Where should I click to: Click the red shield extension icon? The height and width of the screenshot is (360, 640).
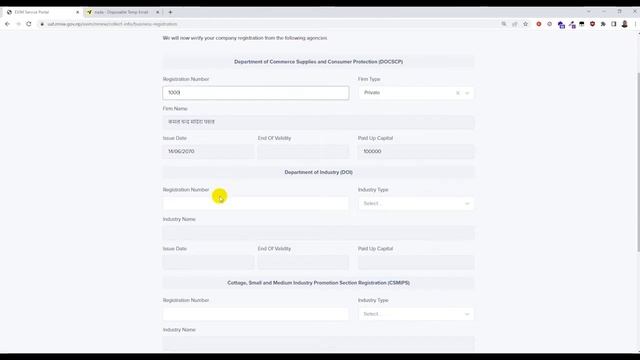pos(593,24)
